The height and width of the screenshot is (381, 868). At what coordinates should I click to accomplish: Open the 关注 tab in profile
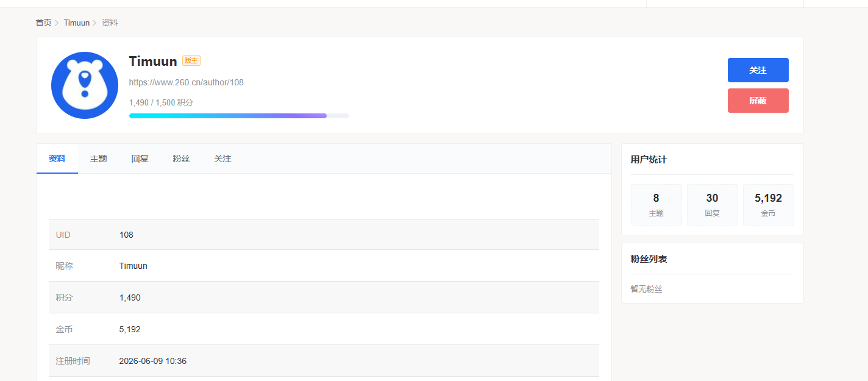pos(222,158)
